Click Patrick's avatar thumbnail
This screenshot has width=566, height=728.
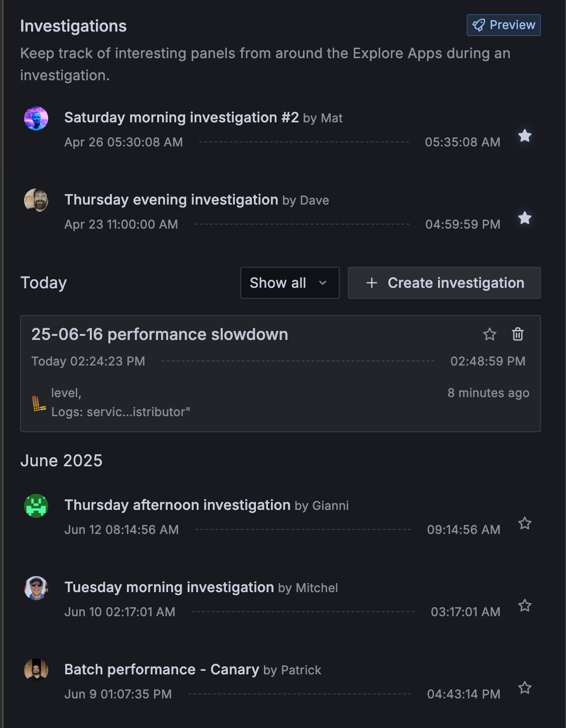coord(36,670)
